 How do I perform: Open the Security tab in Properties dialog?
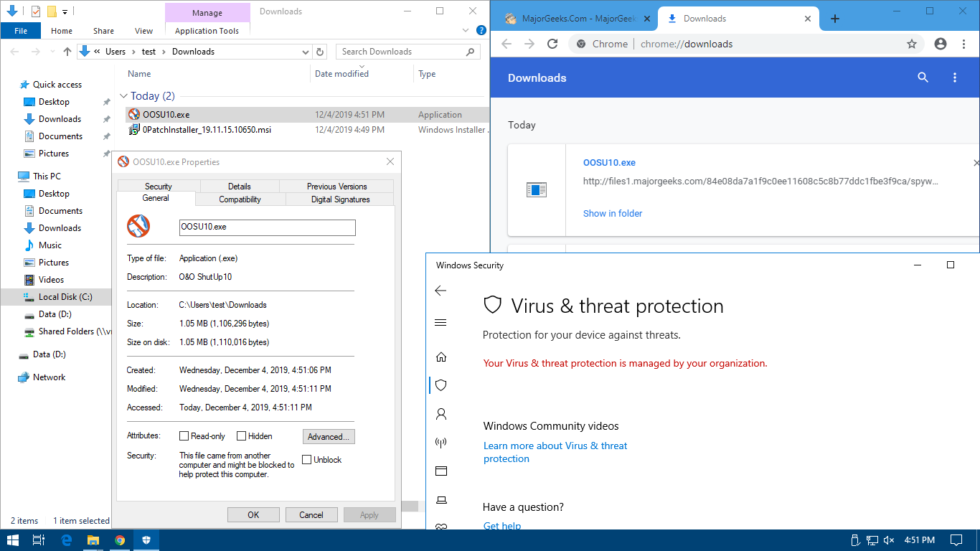tap(158, 187)
